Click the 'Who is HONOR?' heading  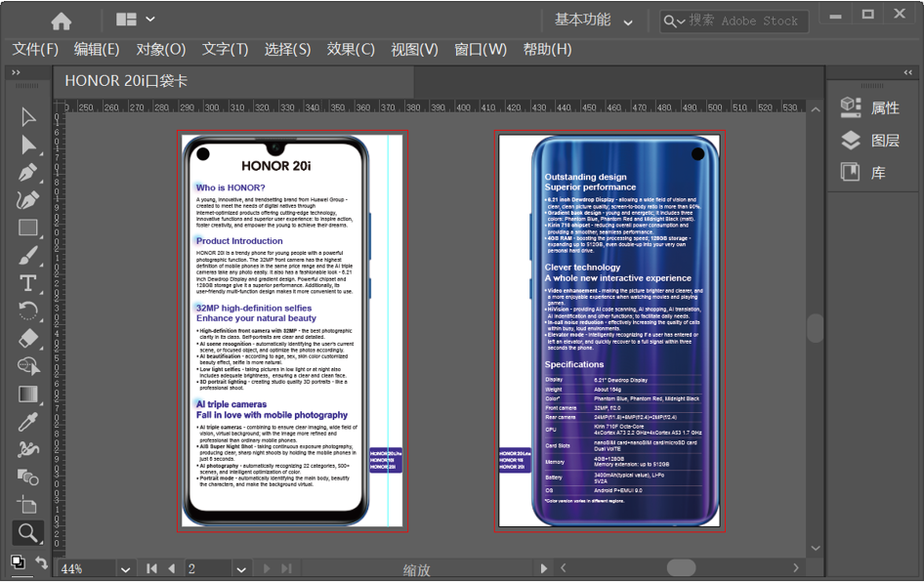pos(231,187)
